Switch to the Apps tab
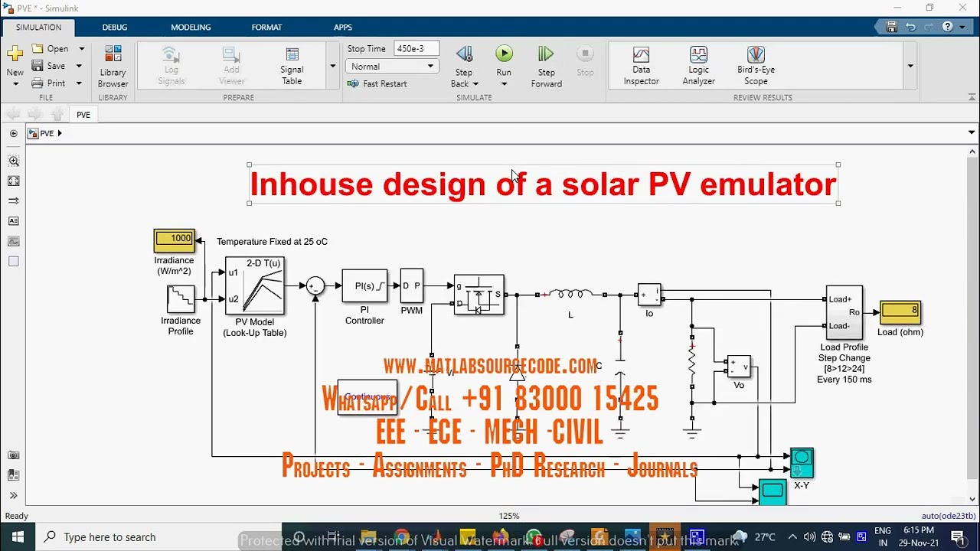This screenshot has width=980, height=551. [342, 27]
